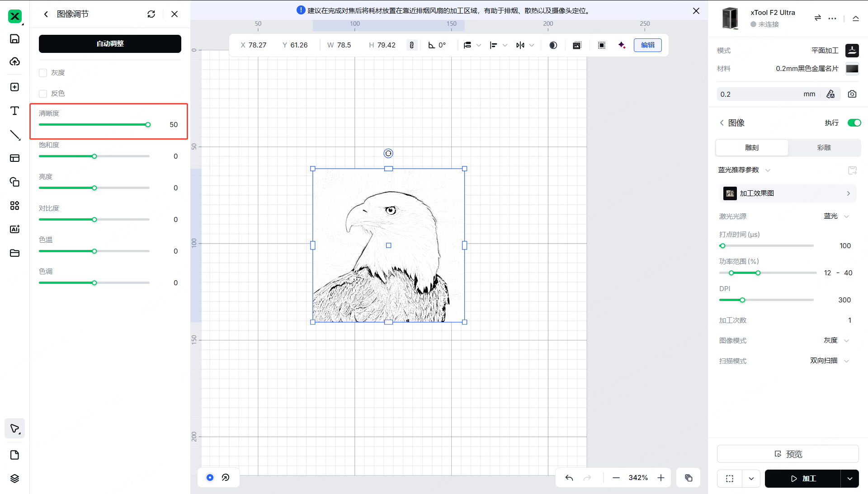Select the Text tool in left sidebar
The image size is (868, 494).
(14, 111)
